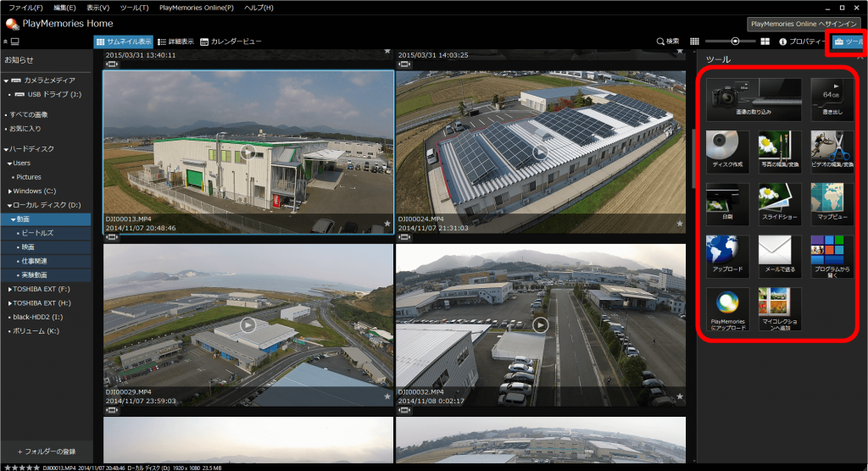Select the black-HDD2 (I:) drive

37,317
